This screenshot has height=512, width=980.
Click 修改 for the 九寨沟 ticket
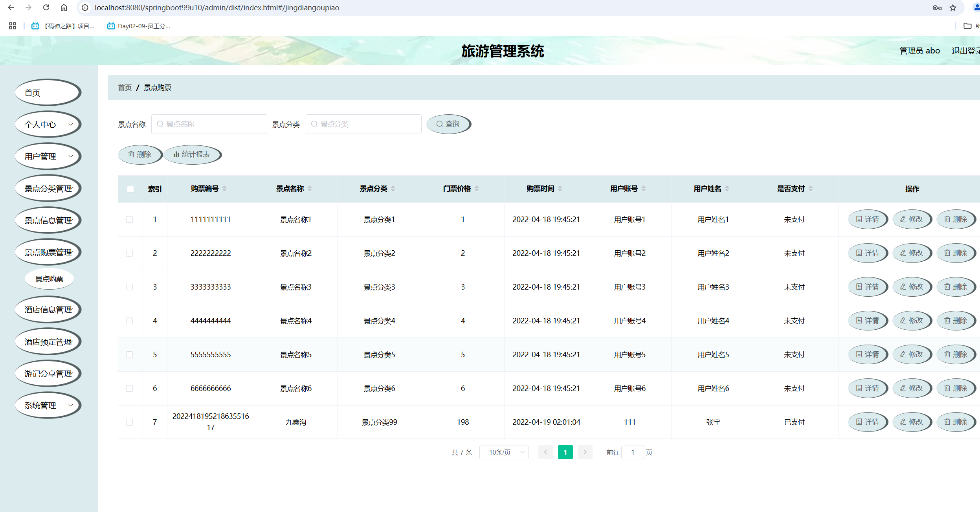(912, 422)
